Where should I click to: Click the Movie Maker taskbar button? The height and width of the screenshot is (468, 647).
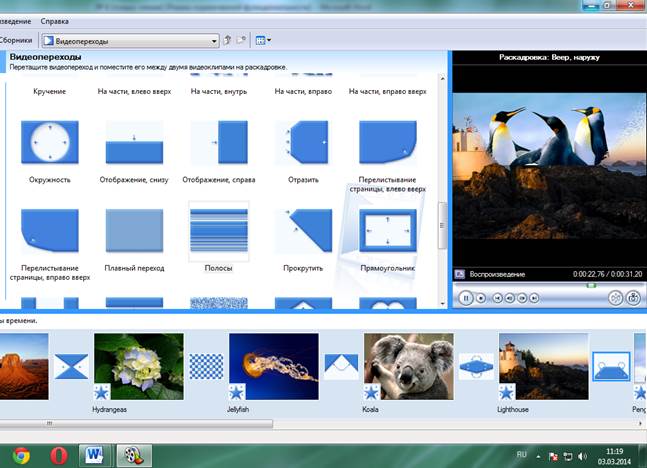(x=134, y=456)
